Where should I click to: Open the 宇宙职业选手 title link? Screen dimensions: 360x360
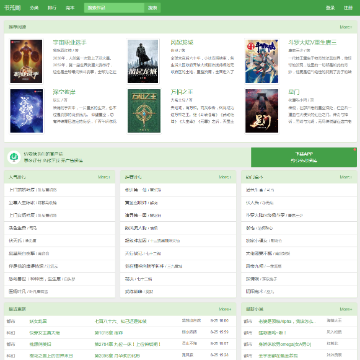pyautogui.click(x=70, y=42)
